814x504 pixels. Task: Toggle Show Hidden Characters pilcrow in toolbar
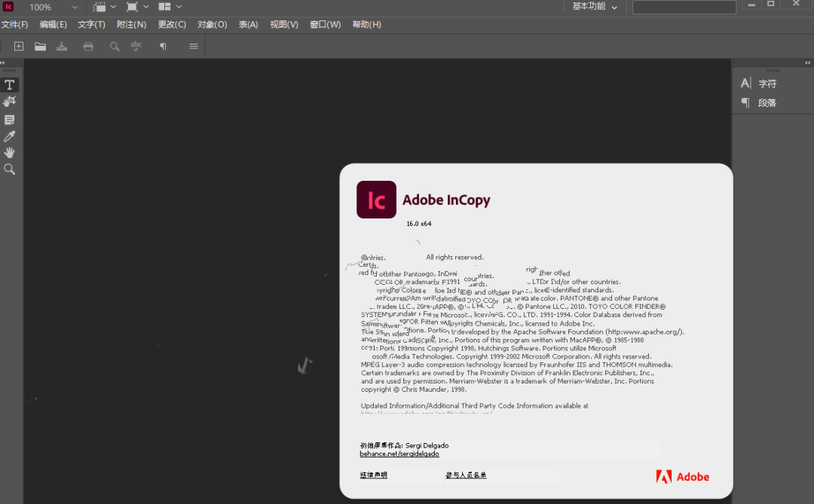tap(163, 46)
